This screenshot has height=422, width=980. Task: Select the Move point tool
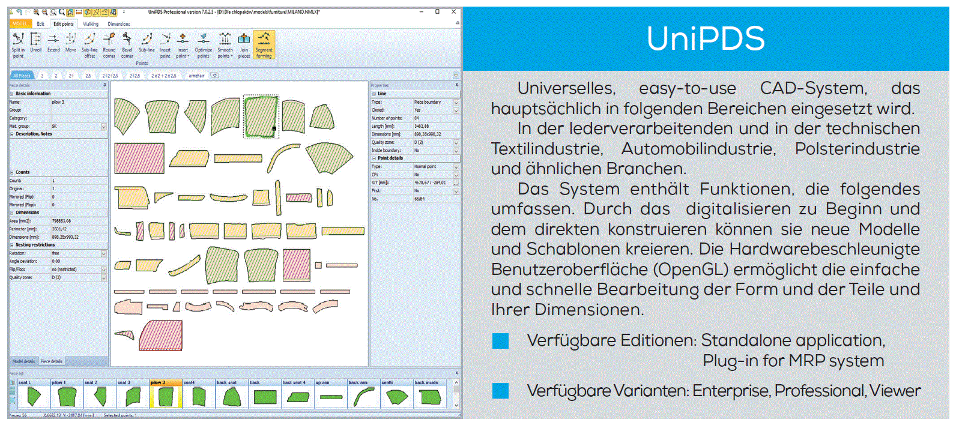point(71,43)
